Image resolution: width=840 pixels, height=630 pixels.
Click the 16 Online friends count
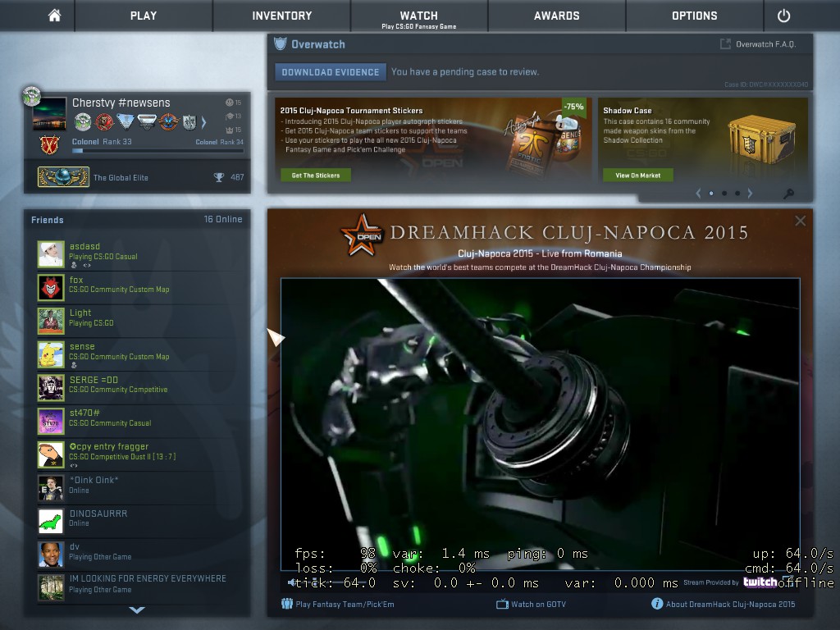223,219
